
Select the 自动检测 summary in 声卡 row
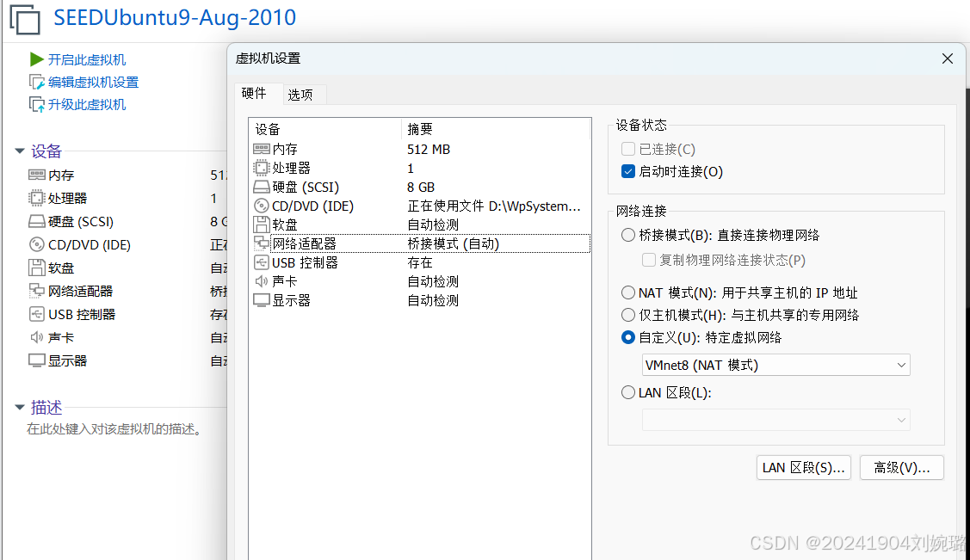433,281
